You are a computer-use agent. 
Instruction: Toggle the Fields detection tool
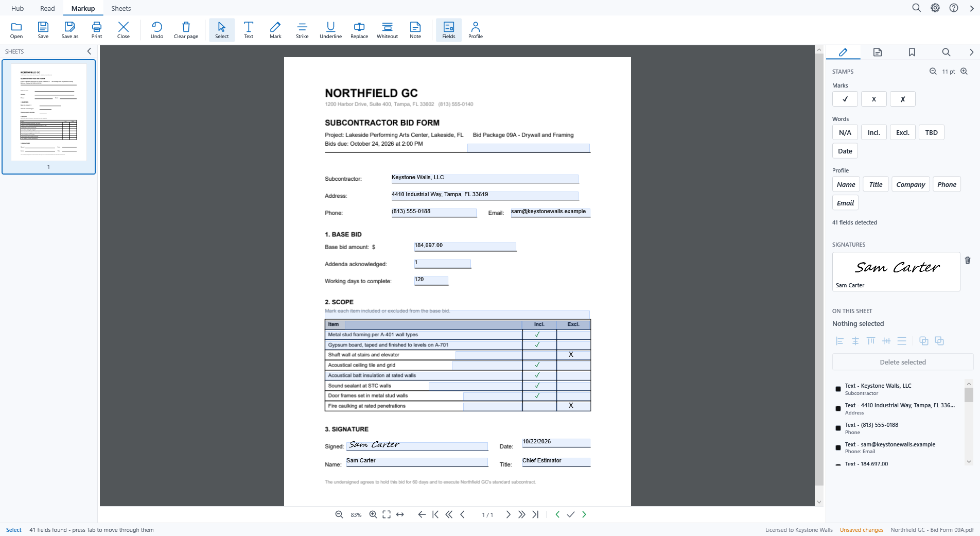click(449, 30)
